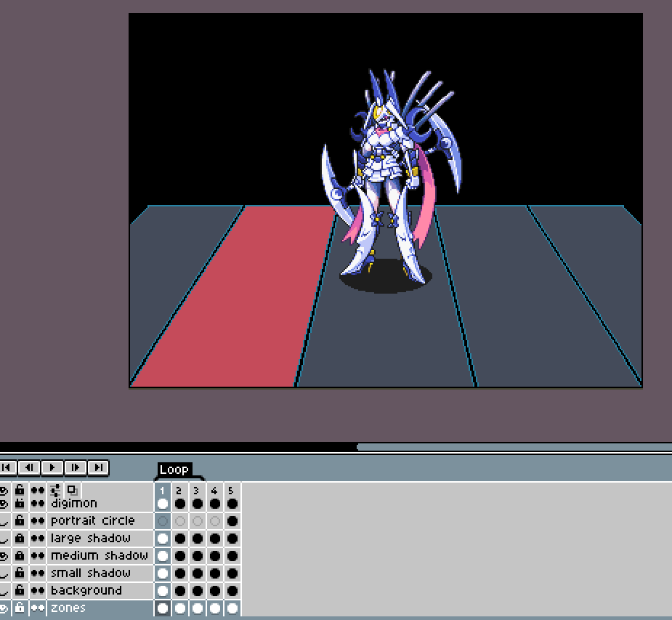The width and height of the screenshot is (672, 620).
Task: Select zones cel at frame 1
Action: point(163,608)
